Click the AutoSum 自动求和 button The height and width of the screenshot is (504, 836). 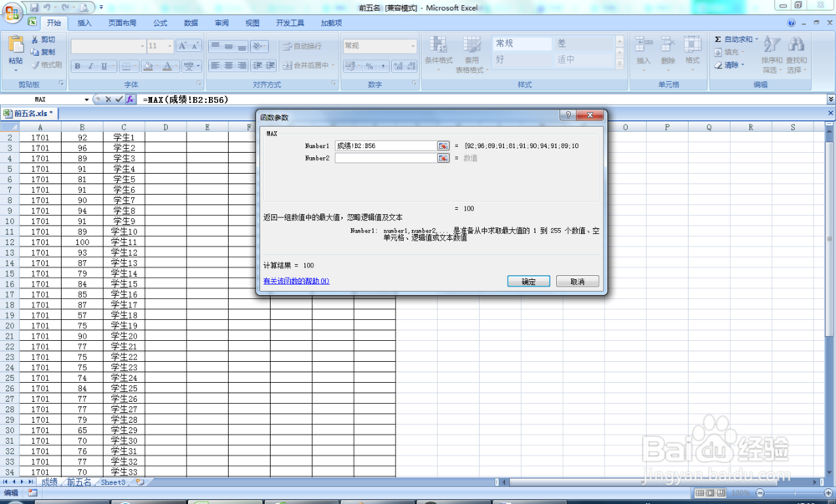(x=737, y=39)
